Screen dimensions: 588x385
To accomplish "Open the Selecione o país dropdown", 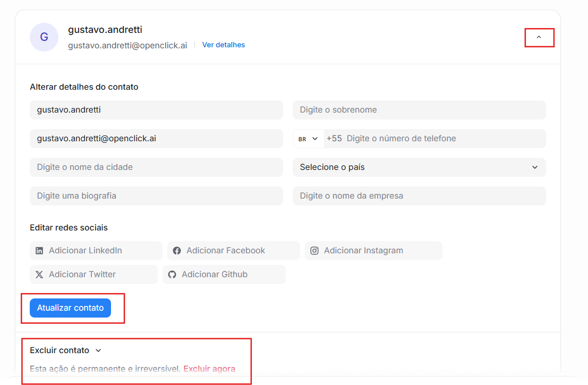I will click(x=419, y=167).
